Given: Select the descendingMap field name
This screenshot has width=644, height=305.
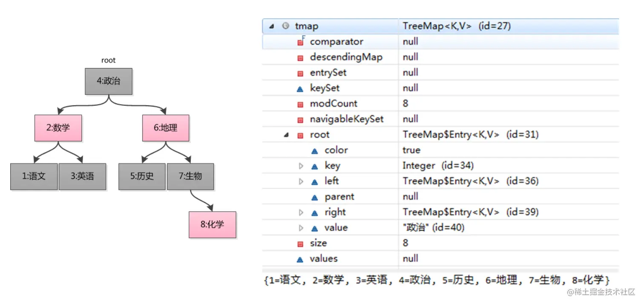Looking at the screenshot, I should (346, 57).
